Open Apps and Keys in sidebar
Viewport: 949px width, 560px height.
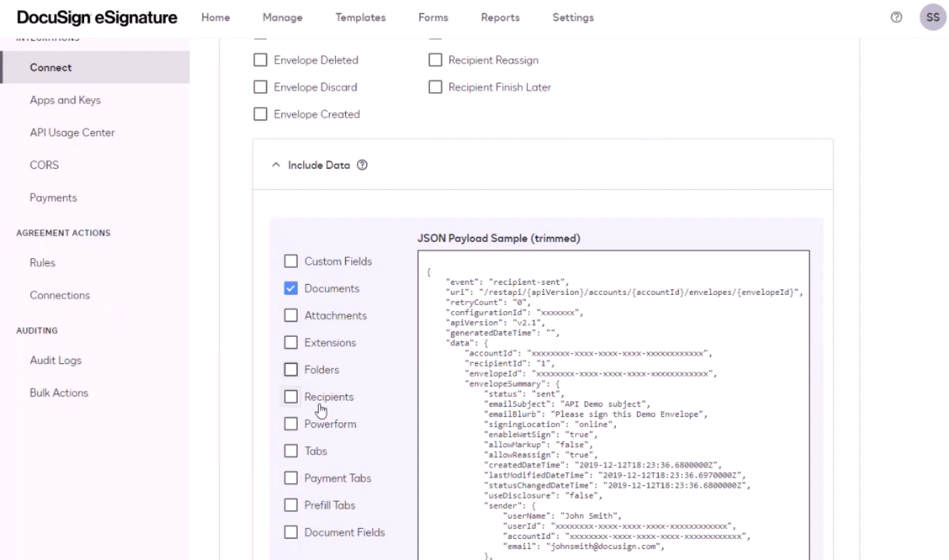tap(65, 100)
